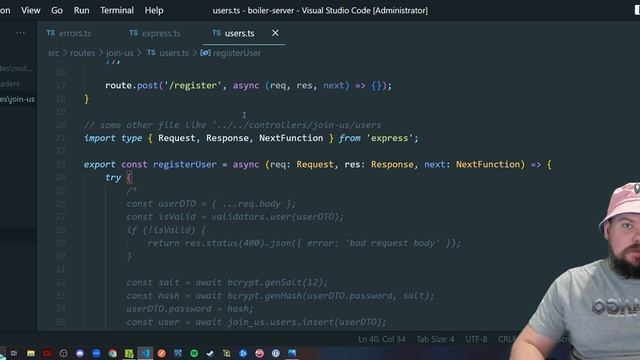Click the 'express' import string
The image size is (640, 360).
(x=389, y=138)
